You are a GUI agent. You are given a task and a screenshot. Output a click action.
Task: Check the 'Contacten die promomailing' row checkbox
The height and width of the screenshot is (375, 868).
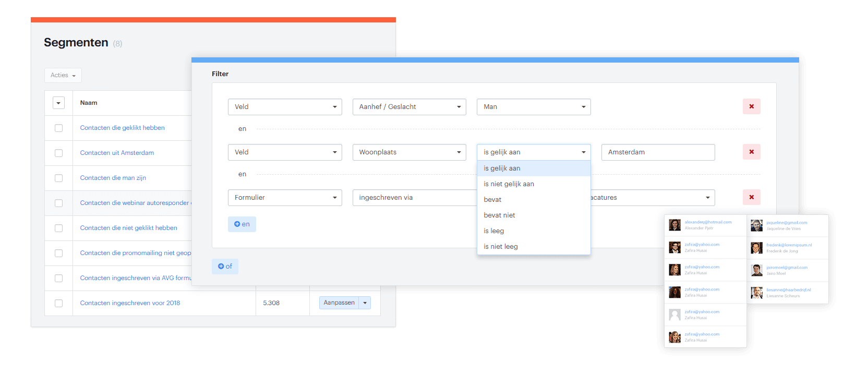(x=58, y=253)
